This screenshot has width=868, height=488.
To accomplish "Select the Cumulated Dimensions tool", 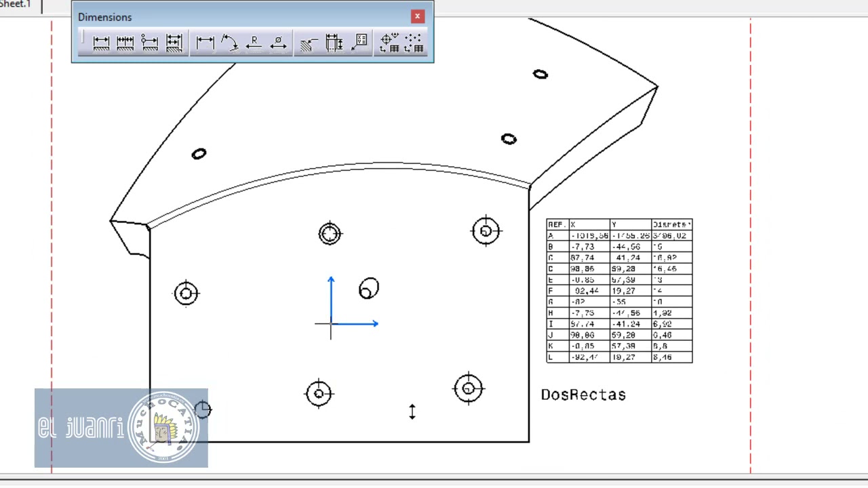I will coord(150,43).
